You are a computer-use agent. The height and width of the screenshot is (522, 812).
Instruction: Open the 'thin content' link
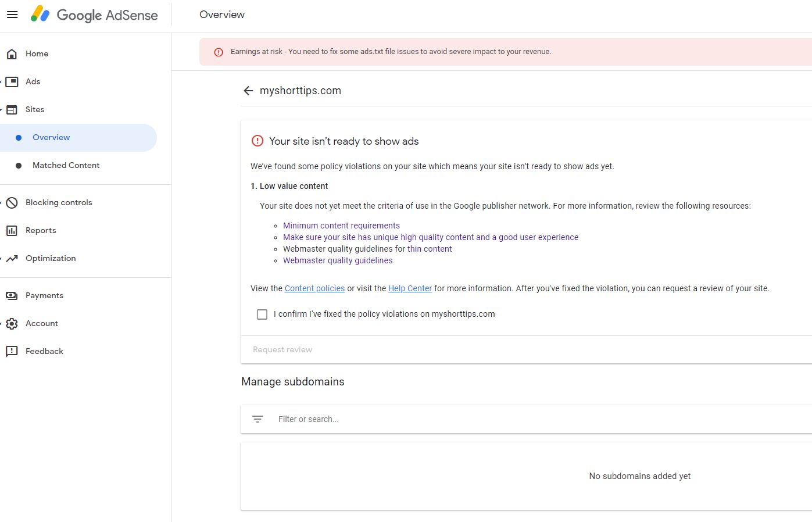(x=430, y=249)
